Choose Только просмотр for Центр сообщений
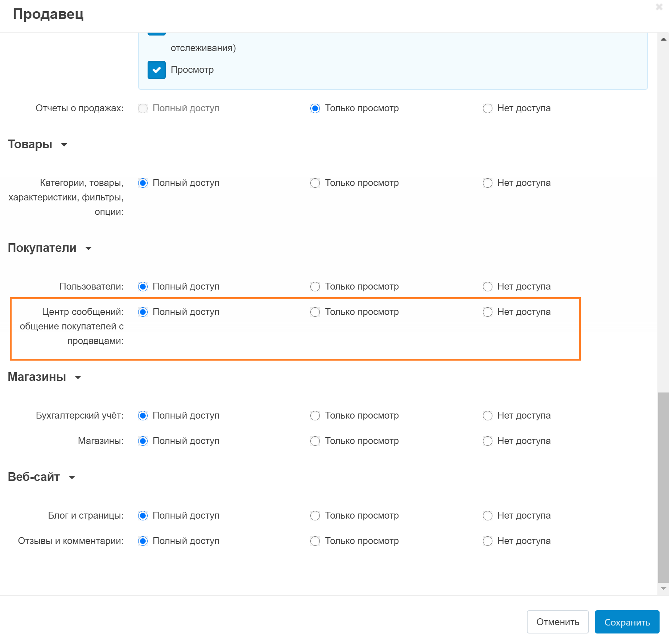 coord(315,312)
